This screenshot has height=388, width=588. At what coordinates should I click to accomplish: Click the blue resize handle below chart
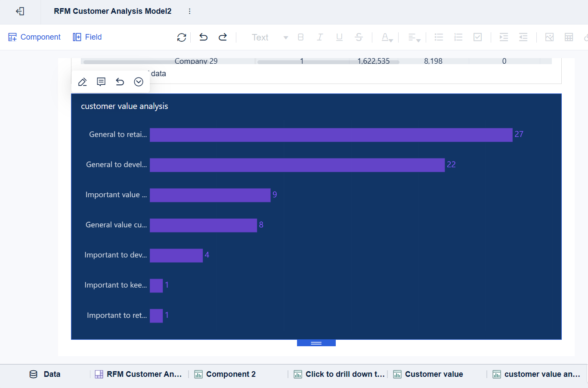point(316,343)
